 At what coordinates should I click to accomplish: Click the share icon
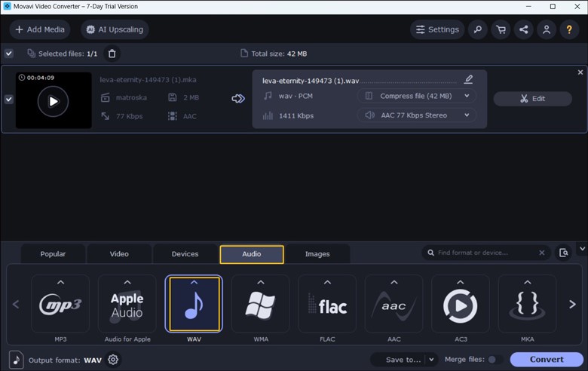(523, 29)
